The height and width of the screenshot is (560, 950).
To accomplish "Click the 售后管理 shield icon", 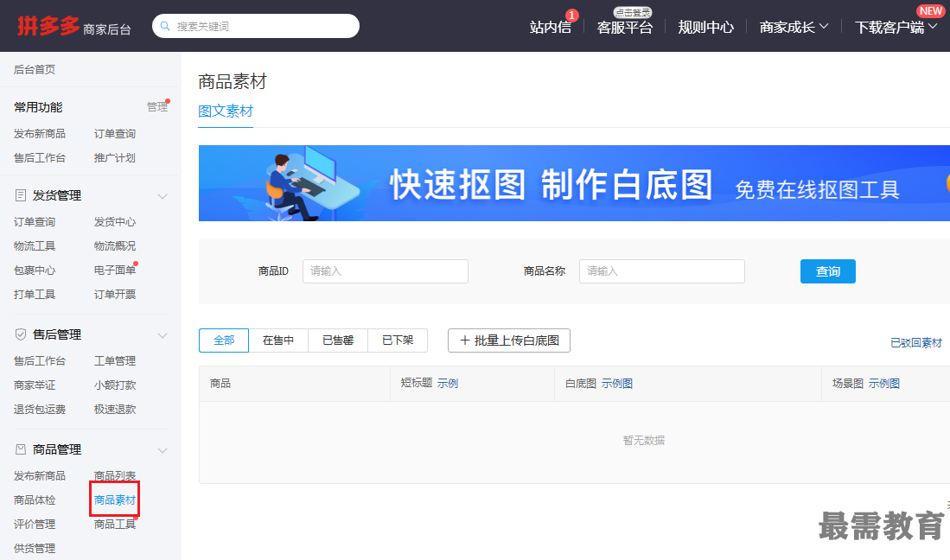I will pyautogui.click(x=21, y=334).
